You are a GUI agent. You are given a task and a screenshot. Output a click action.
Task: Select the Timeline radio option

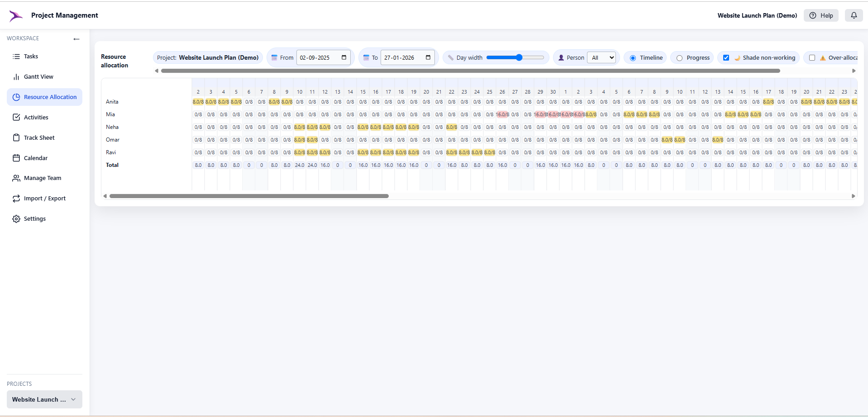click(x=632, y=58)
